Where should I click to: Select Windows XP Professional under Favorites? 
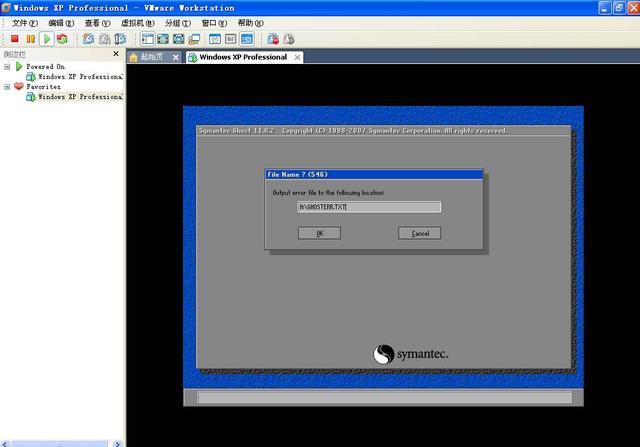click(x=80, y=97)
